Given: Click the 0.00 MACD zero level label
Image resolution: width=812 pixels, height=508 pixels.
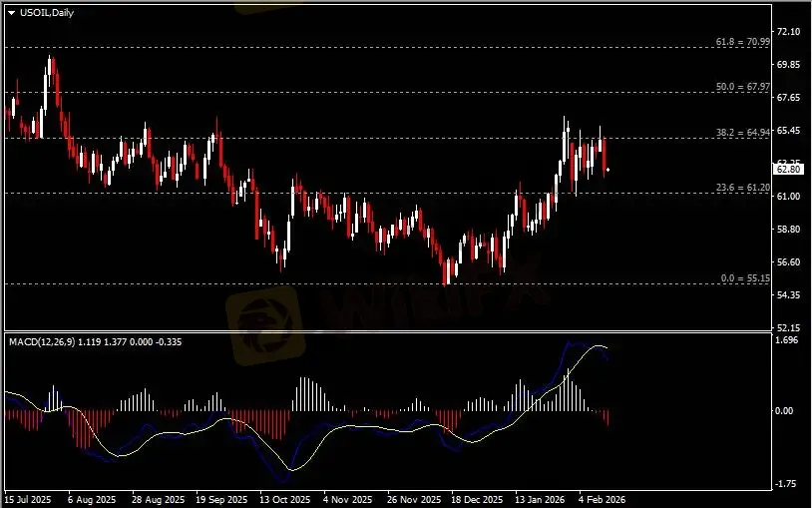Looking at the screenshot, I should (x=788, y=410).
